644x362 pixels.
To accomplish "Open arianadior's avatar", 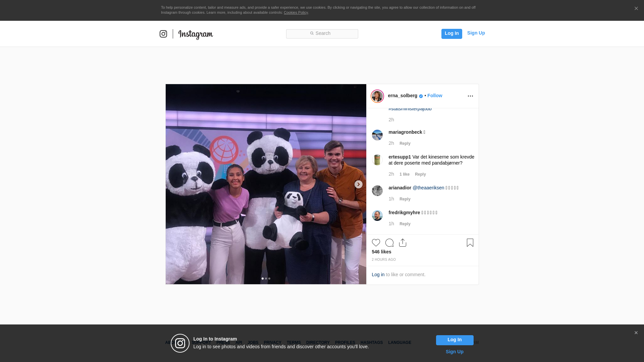I will click(377, 191).
